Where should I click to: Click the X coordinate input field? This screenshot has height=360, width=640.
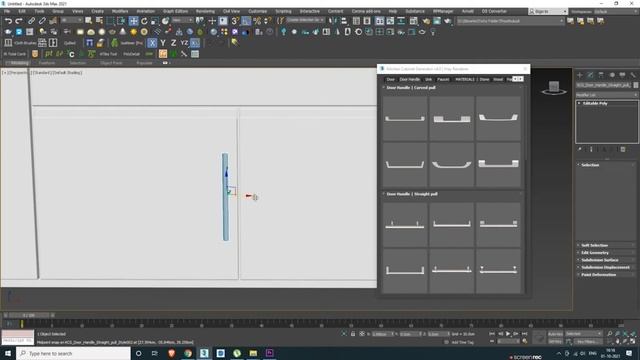tap(382, 334)
